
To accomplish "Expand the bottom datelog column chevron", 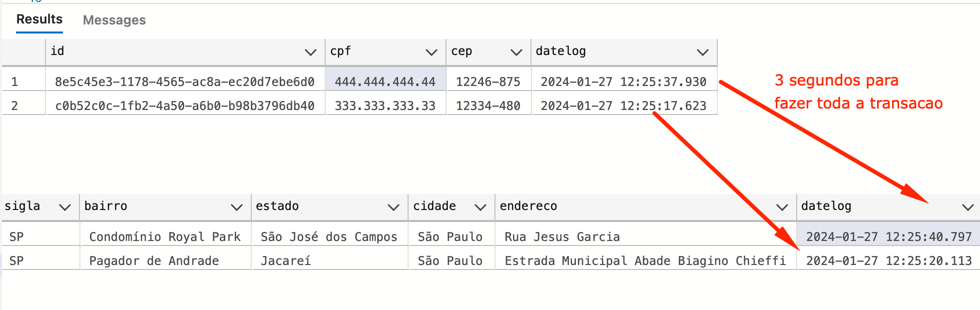I will [968, 207].
